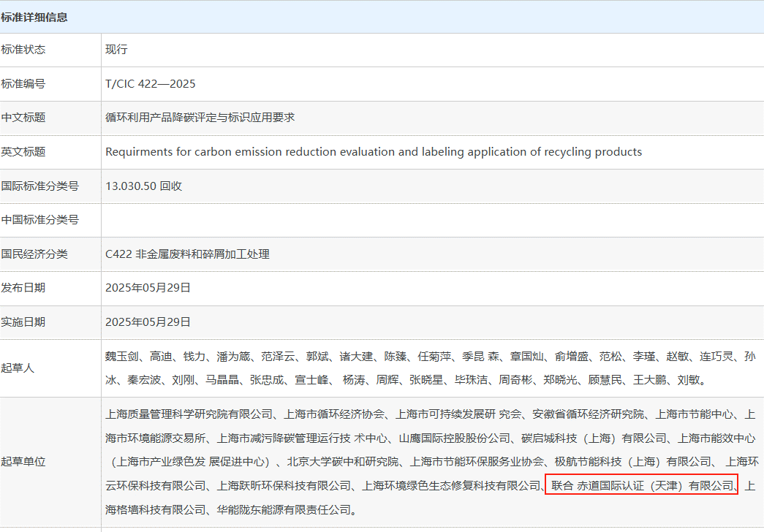Click the Chinese title 循环利用产品降碳评定与标识应用要求

tap(200, 118)
